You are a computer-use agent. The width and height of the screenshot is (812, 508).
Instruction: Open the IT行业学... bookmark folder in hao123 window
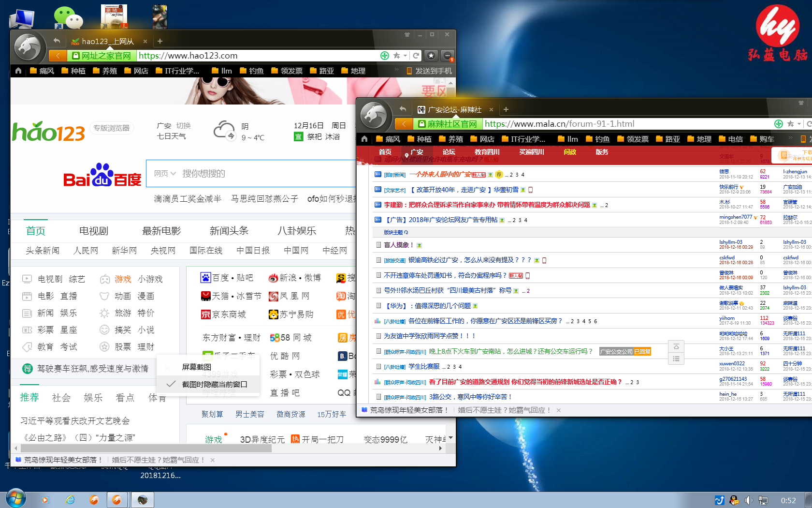[177, 71]
